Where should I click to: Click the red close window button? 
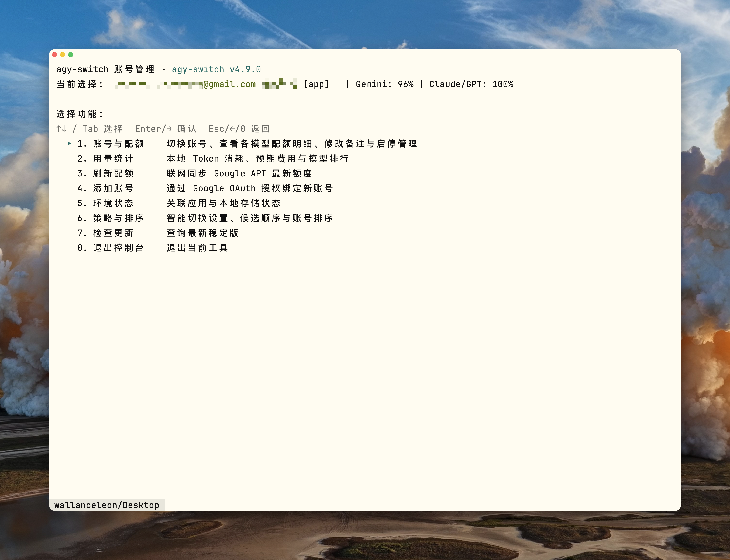pyautogui.click(x=55, y=55)
